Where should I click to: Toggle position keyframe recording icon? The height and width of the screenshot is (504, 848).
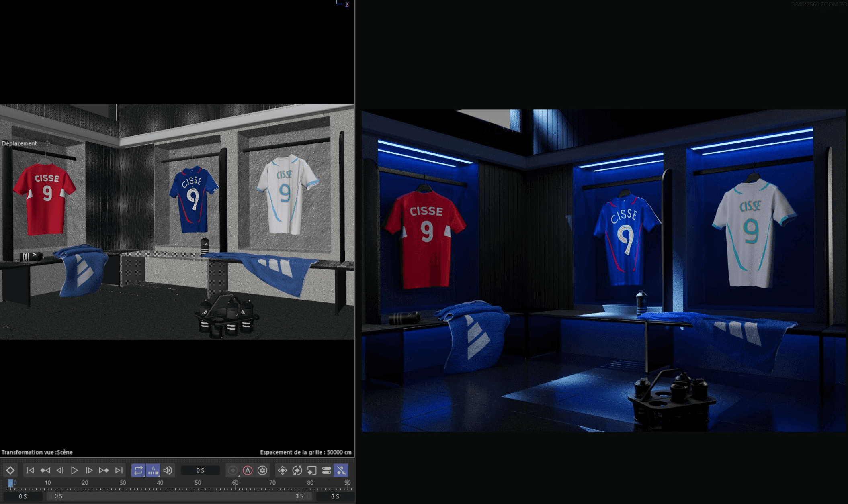click(282, 470)
